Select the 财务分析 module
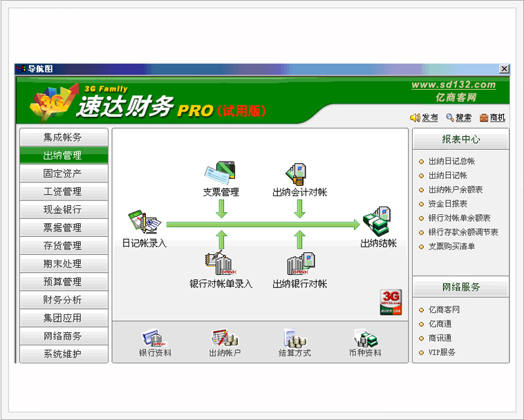 [64, 300]
